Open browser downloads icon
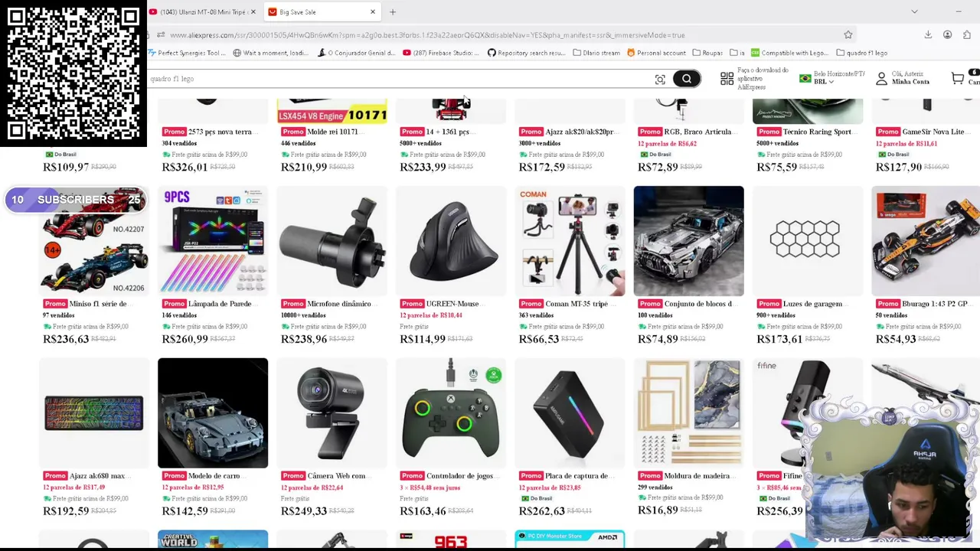 pos(928,35)
